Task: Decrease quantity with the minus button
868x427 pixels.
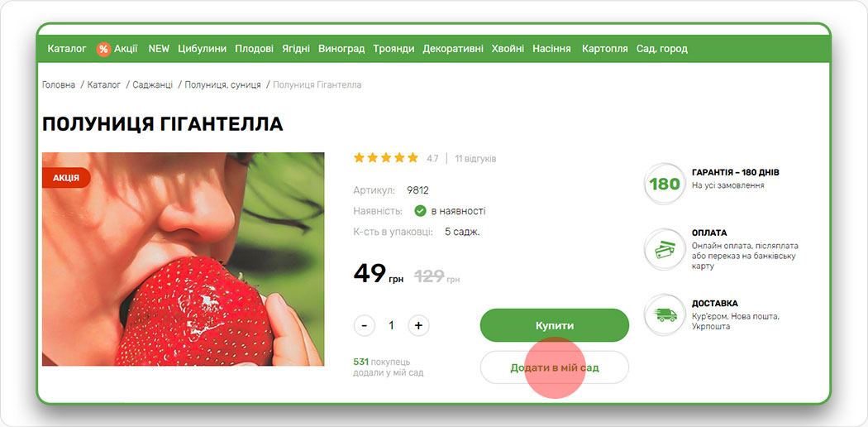Action: click(364, 326)
